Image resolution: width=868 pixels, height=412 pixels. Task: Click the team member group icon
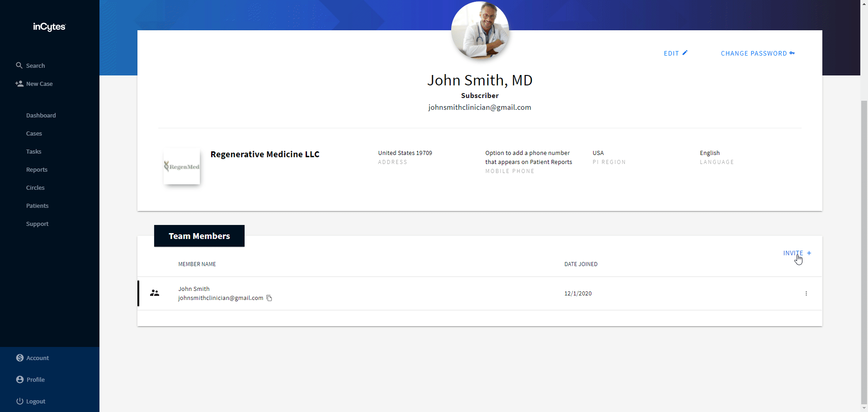[x=155, y=293]
